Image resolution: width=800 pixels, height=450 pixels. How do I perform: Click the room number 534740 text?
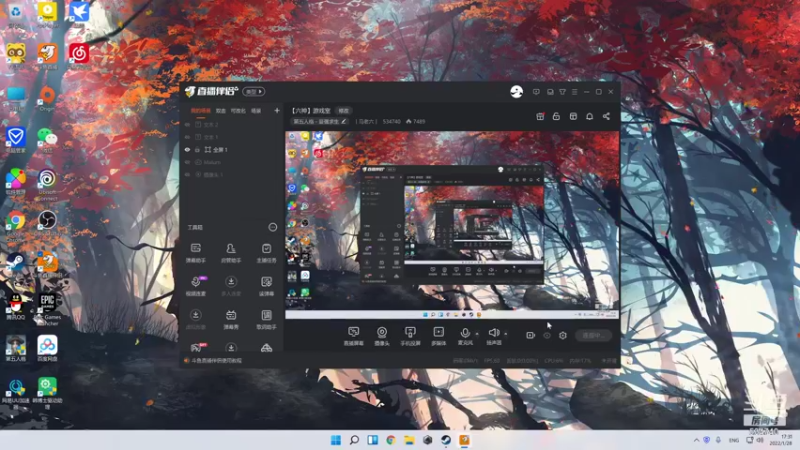click(x=391, y=121)
